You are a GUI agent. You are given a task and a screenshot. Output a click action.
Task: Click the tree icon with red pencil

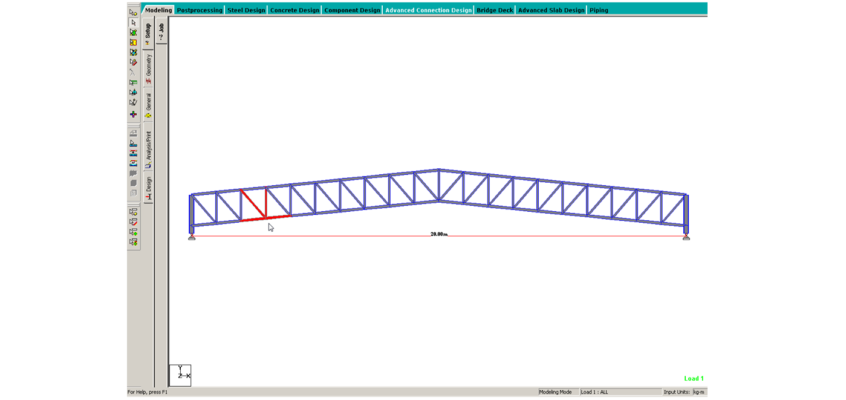point(133,221)
